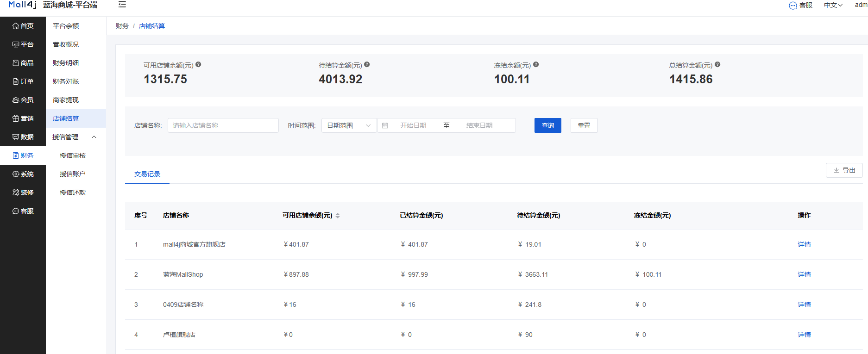The height and width of the screenshot is (354, 868).
Task: Collapse sidebar with the hamburger menu icon
Action: tap(122, 5)
